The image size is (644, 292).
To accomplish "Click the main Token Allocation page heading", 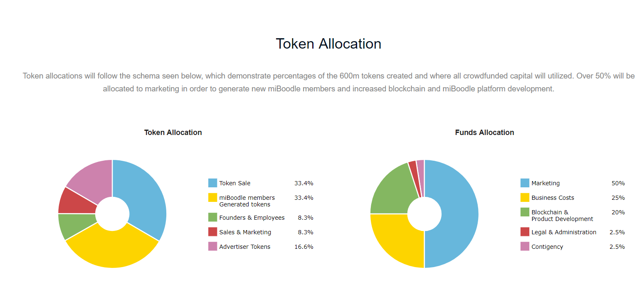I will click(328, 44).
